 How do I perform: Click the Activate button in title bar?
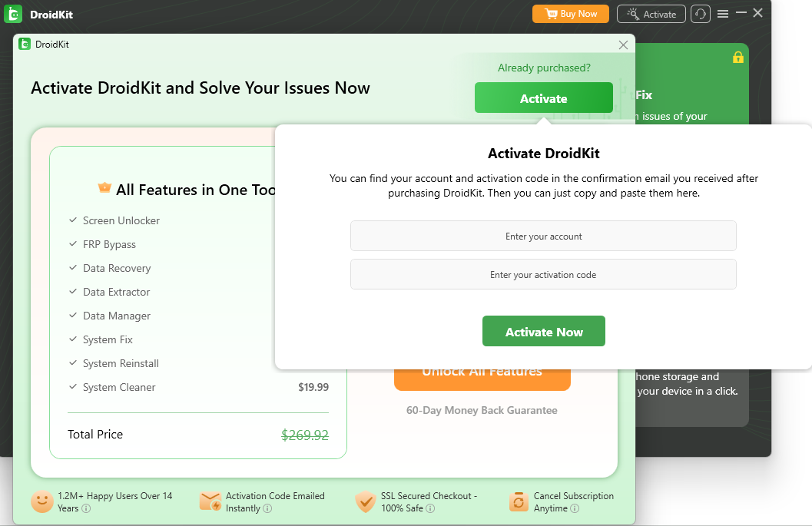tap(651, 14)
